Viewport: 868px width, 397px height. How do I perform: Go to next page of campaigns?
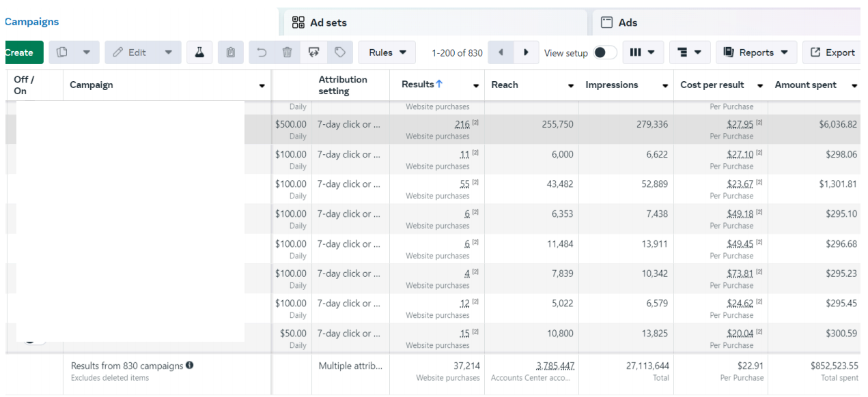(526, 53)
